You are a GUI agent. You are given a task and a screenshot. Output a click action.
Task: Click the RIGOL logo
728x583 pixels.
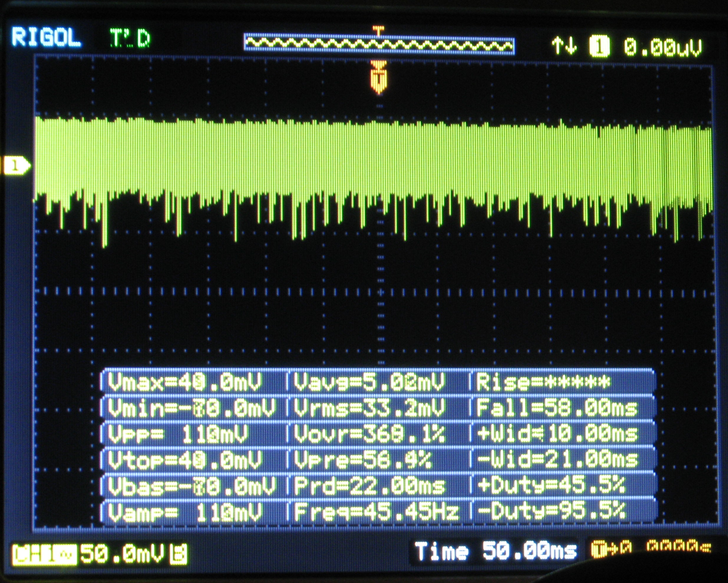click(x=46, y=37)
